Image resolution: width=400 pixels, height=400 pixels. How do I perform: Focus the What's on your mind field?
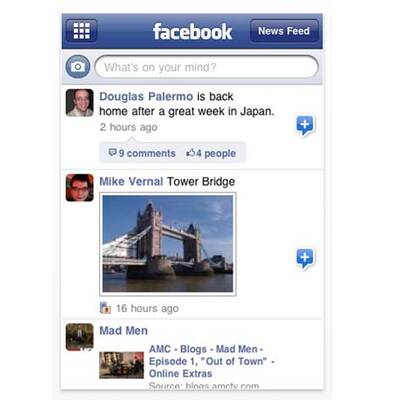[207, 67]
